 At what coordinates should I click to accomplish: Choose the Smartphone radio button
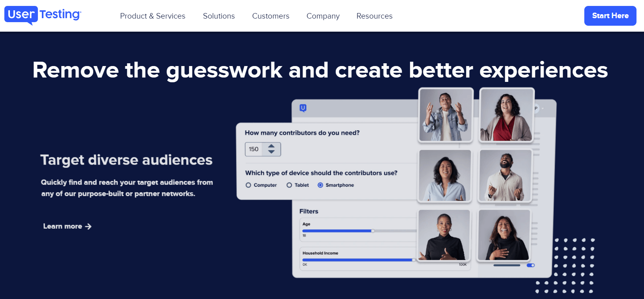click(x=320, y=185)
